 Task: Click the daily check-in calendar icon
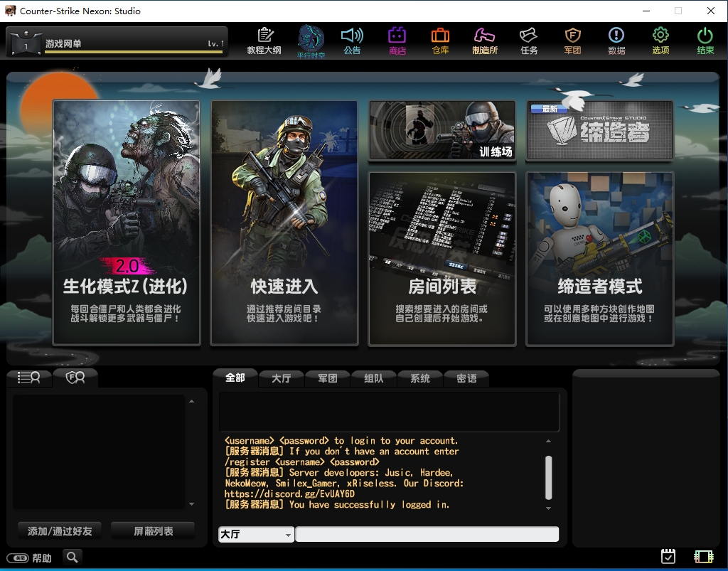[x=668, y=556]
